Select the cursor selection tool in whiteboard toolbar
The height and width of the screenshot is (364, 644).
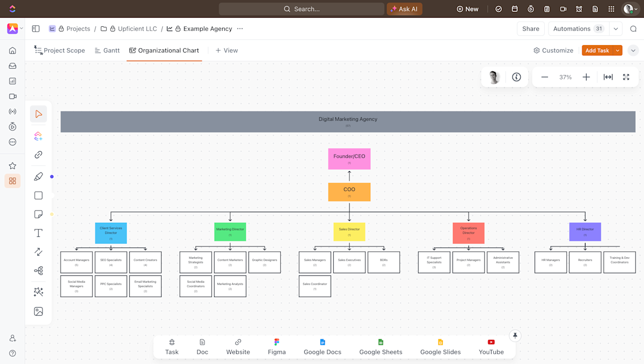(38, 114)
